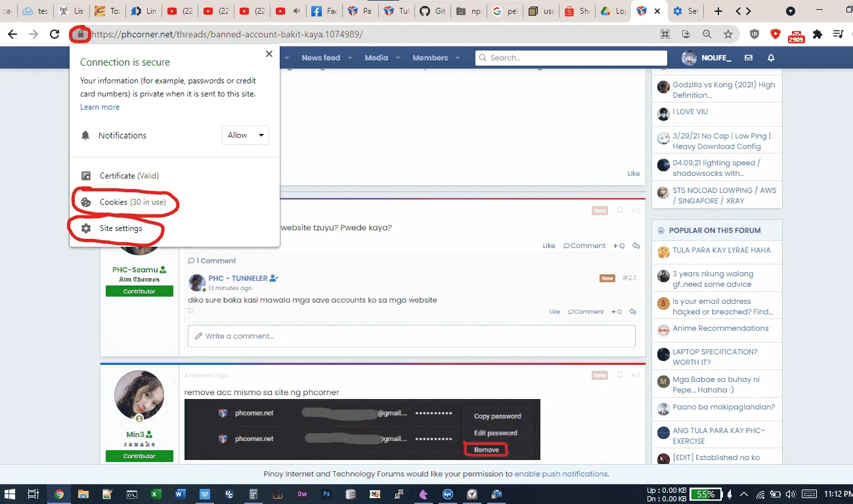Open Anime Recommendations thread

720,328
